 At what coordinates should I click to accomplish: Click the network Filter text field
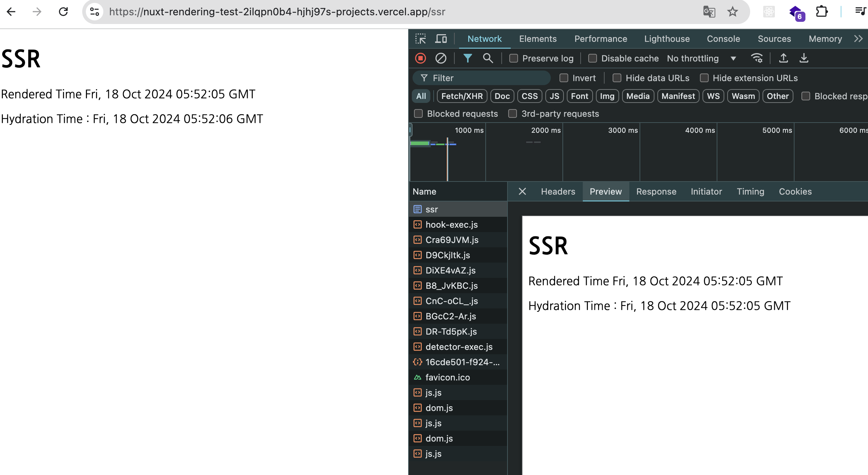(482, 78)
